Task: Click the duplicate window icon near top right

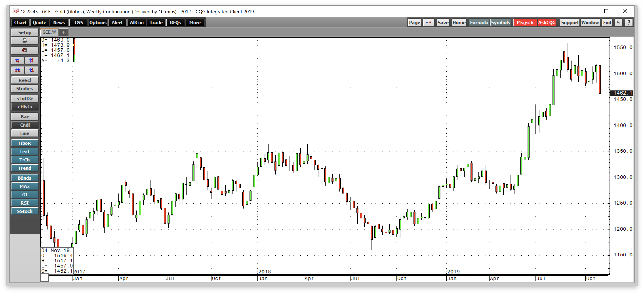Action: 618,22
